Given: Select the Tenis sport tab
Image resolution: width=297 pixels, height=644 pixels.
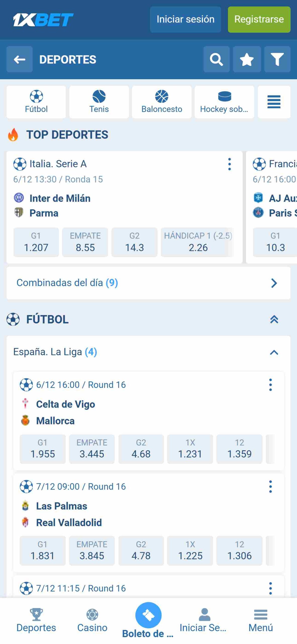Looking at the screenshot, I should point(99,102).
